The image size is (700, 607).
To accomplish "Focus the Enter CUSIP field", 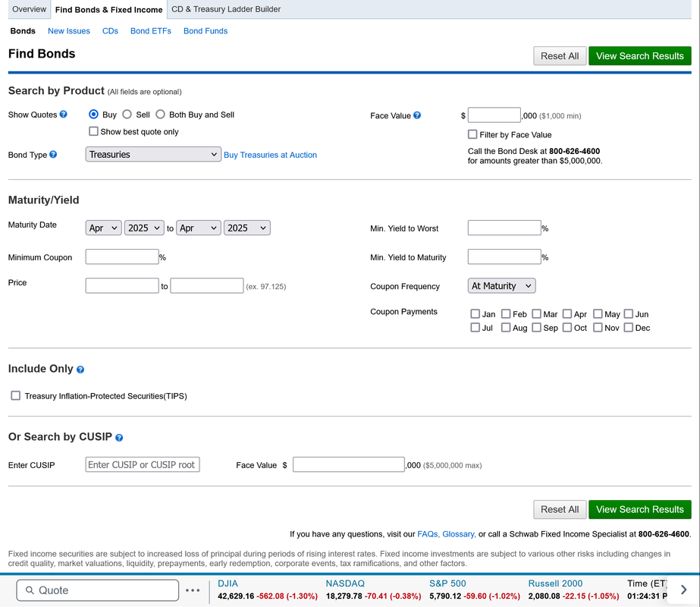I will (x=143, y=464).
